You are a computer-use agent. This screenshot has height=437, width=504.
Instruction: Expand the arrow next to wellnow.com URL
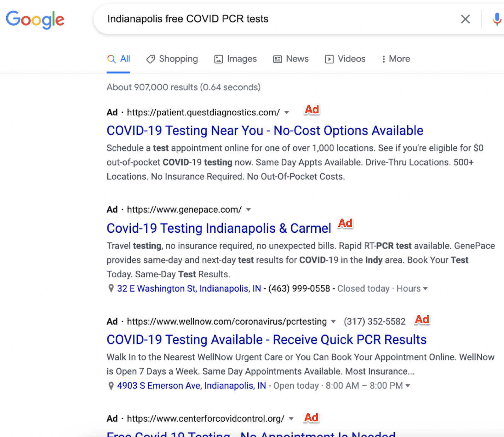pos(333,322)
